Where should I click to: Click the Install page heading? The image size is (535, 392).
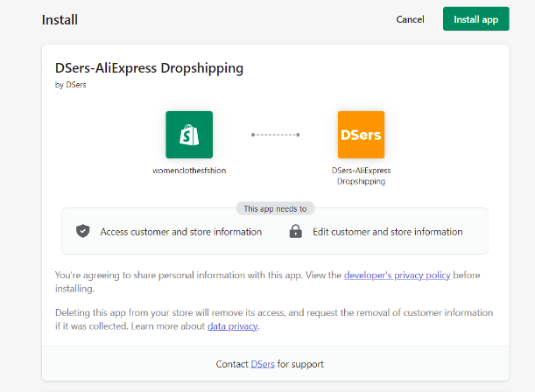point(60,19)
